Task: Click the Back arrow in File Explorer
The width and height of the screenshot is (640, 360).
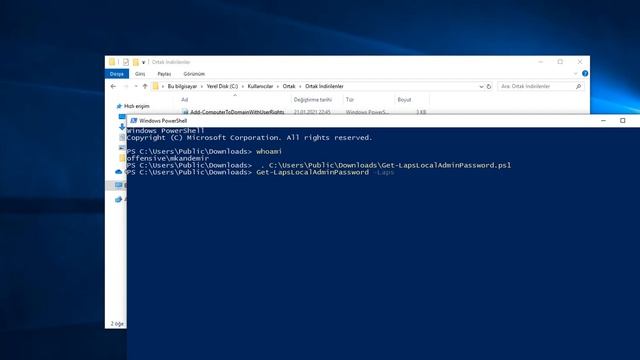Action: tap(113, 87)
